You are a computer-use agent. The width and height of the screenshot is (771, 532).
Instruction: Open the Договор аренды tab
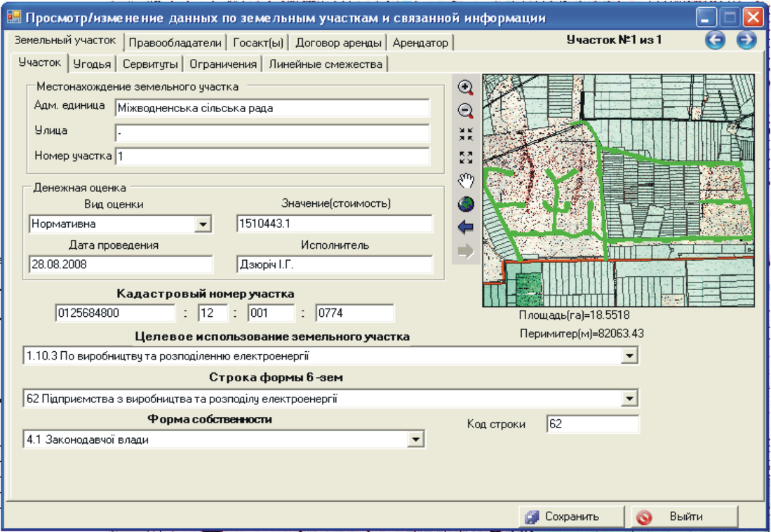[x=338, y=43]
